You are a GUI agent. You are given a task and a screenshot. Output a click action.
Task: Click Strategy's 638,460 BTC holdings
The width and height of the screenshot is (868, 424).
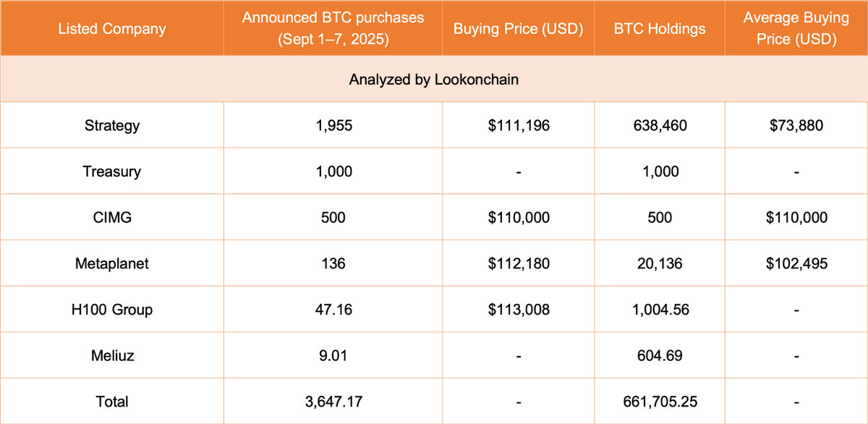tap(659, 125)
